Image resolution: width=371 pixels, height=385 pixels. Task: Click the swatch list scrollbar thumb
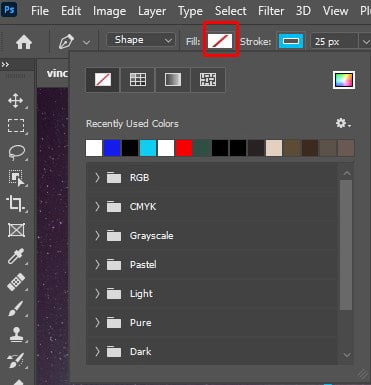click(346, 245)
